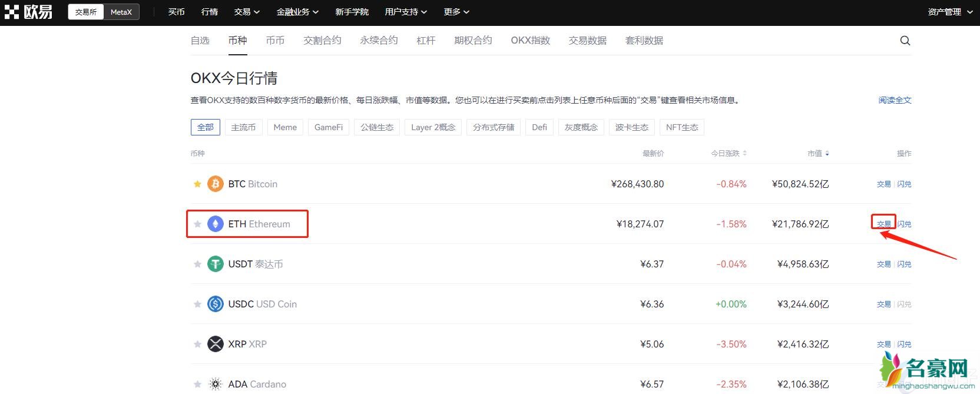Select the Defi category filter
Viewport: 980px width, 394px height.
(x=539, y=127)
